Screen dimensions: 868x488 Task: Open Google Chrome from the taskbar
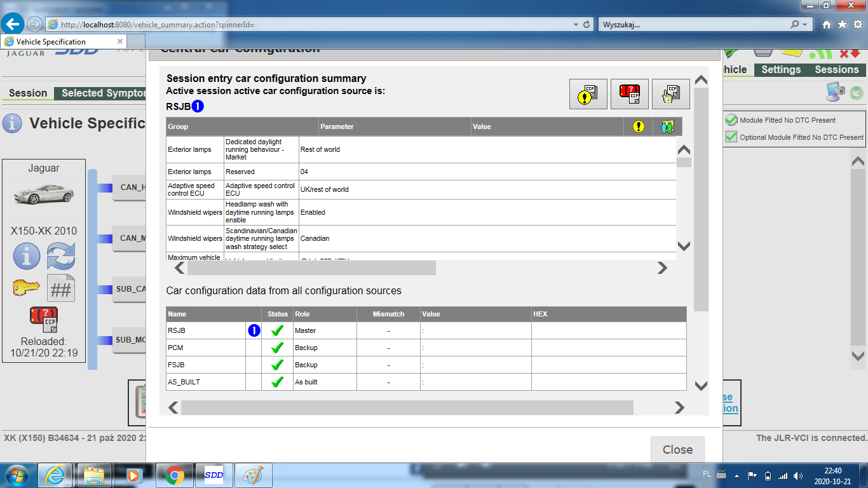click(x=175, y=475)
